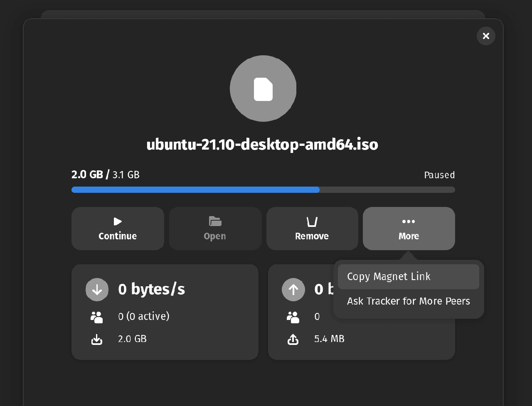This screenshot has width=532, height=406.
Task: Click the blue download progress bar
Action: (x=195, y=190)
